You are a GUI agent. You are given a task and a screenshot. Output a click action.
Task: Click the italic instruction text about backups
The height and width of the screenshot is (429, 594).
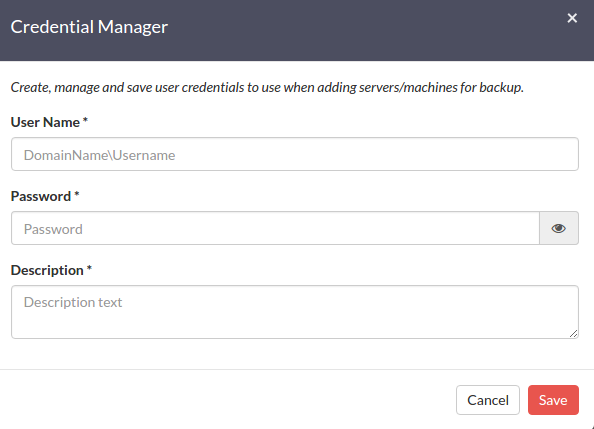pyautogui.click(x=267, y=88)
